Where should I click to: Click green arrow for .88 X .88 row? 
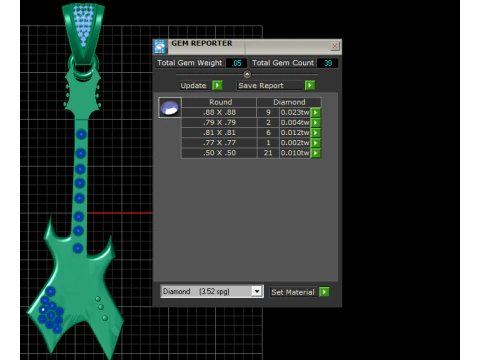(315, 112)
